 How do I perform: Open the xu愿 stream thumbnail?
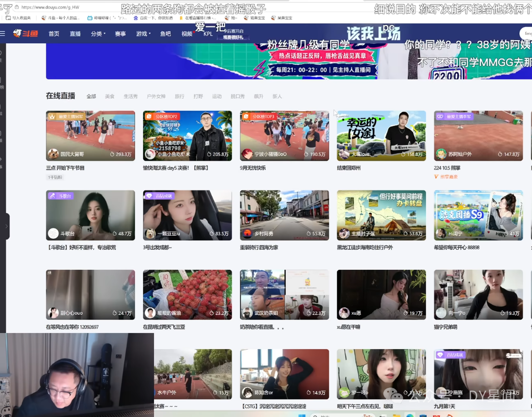click(381, 294)
